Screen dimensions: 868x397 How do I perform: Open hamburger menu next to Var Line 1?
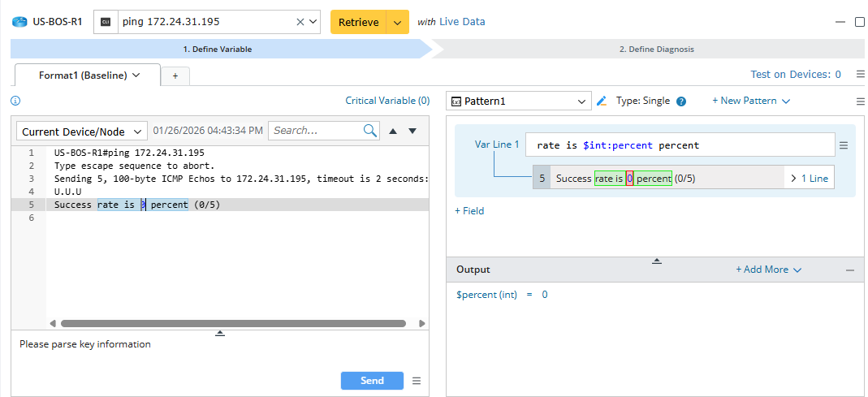pyautogui.click(x=844, y=145)
